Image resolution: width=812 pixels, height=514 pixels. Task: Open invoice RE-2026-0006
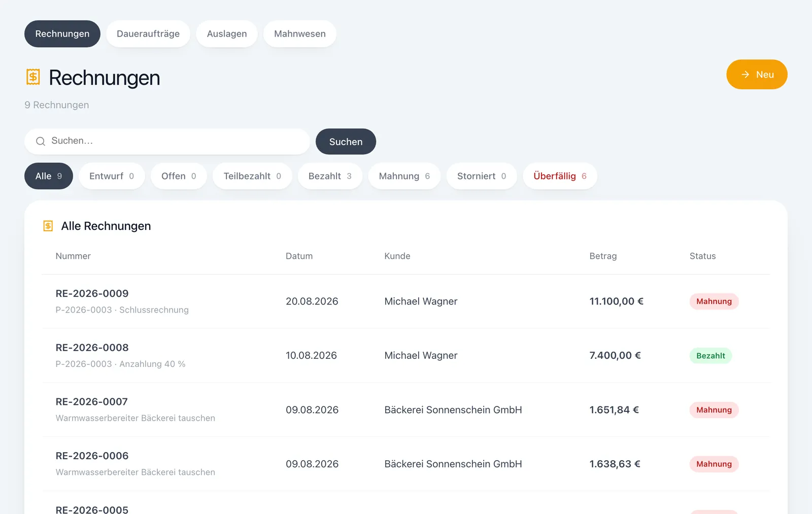[406, 464]
